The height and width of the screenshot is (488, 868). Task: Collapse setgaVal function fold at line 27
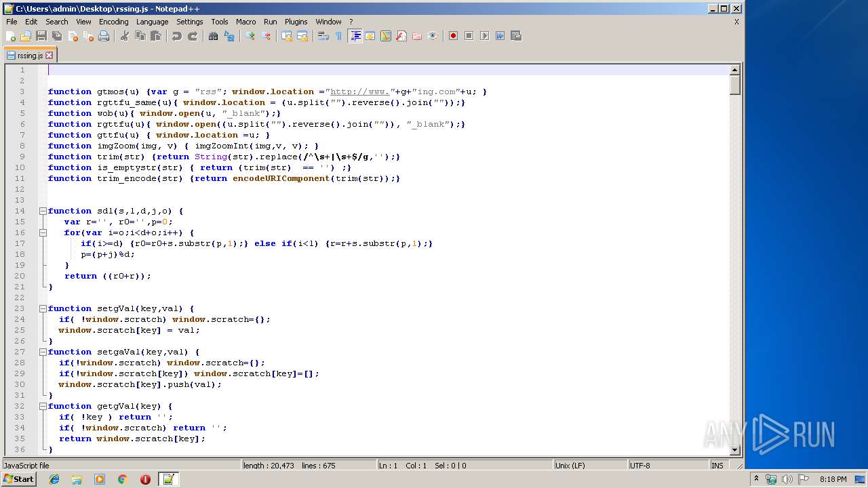click(43, 352)
